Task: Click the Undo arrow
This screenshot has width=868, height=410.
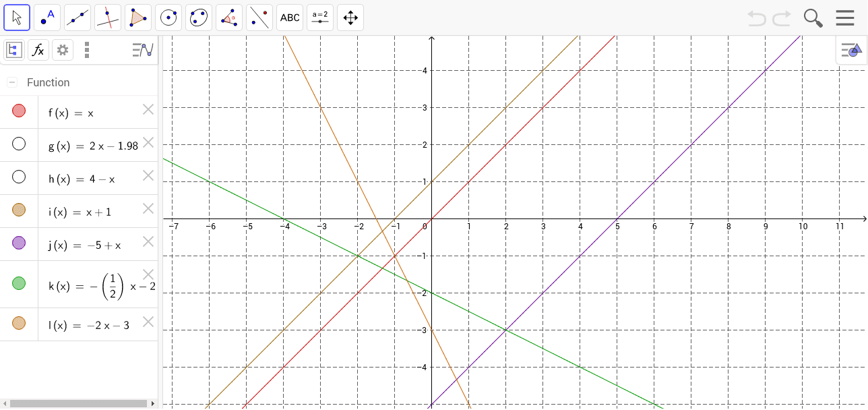Action: 757,18
